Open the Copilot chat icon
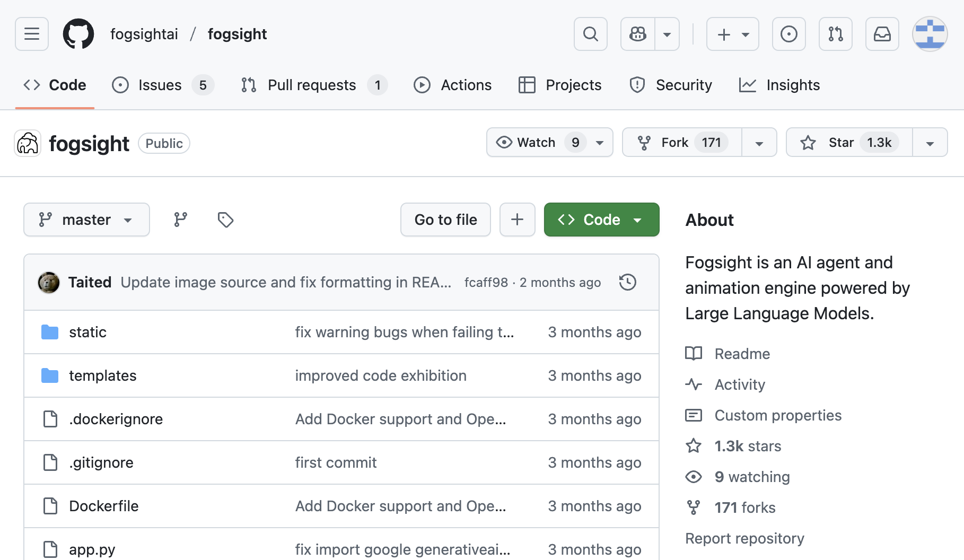 638,34
